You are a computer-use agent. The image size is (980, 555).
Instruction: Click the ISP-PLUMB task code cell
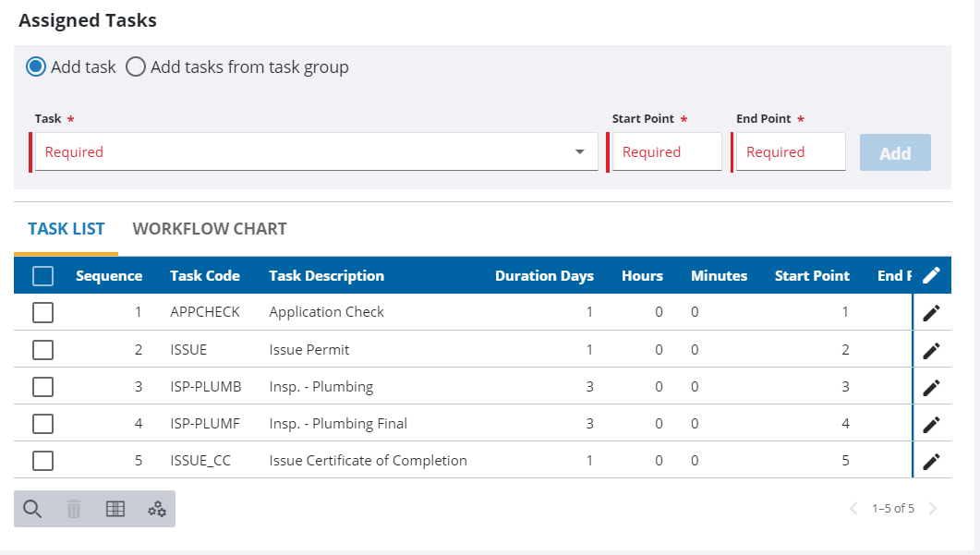206,387
